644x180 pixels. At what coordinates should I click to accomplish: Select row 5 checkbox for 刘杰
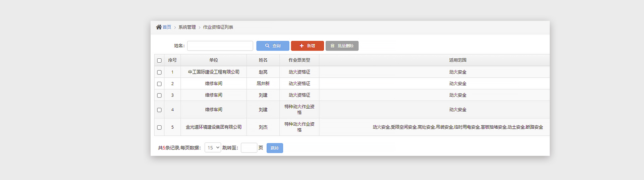159,127
